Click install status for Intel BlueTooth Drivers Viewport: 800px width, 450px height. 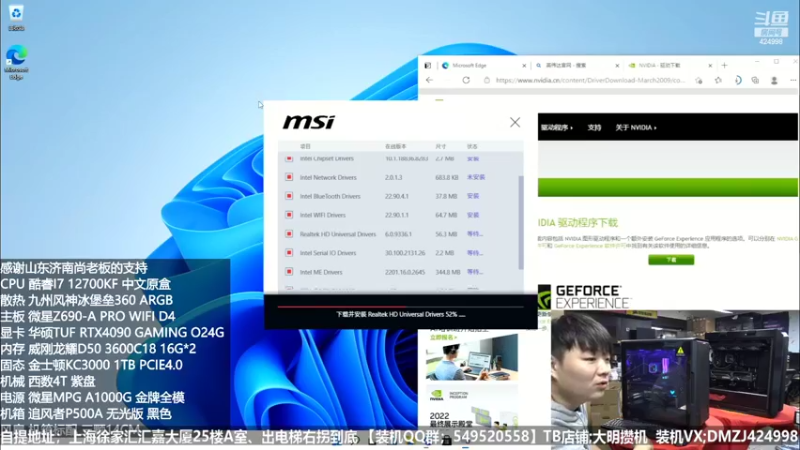coord(473,196)
